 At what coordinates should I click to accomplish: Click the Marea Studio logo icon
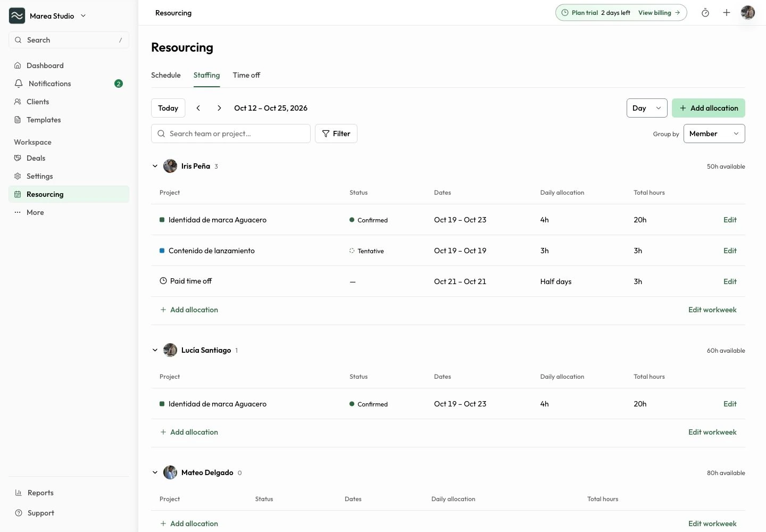tap(17, 16)
